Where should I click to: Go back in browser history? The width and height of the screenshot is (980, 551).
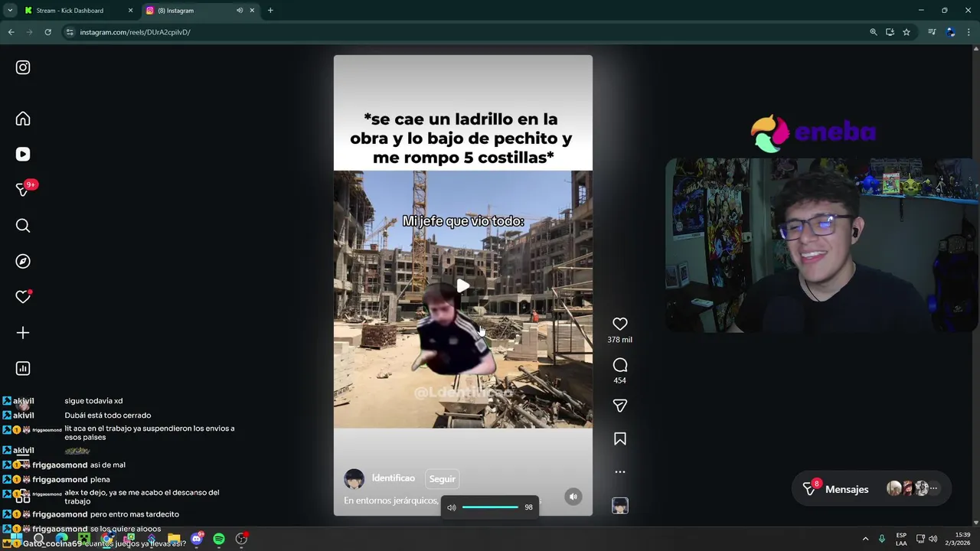pyautogui.click(x=11, y=32)
